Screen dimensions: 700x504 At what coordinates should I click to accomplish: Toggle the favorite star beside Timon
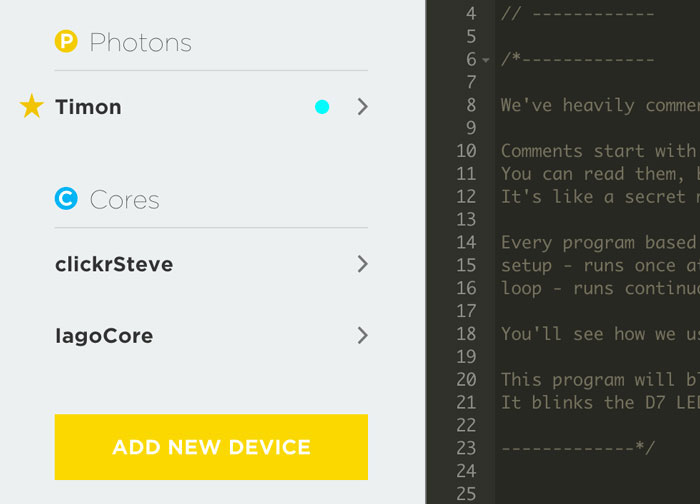[32, 107]
